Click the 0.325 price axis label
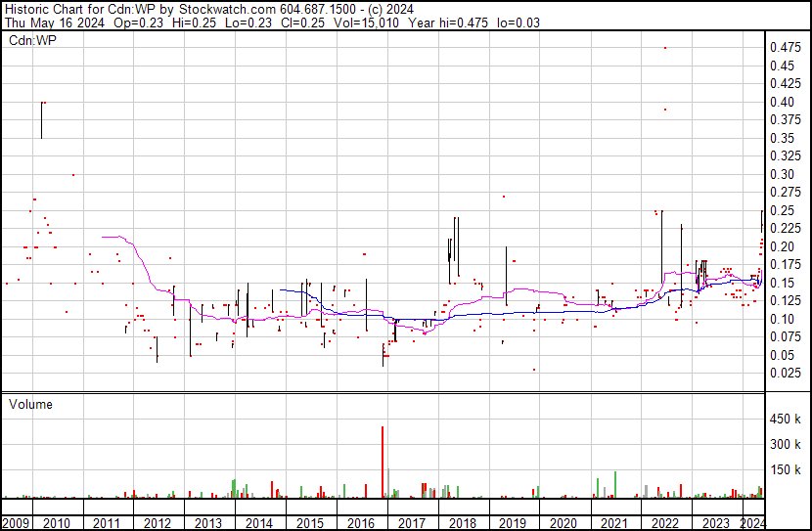 (786, 156)
